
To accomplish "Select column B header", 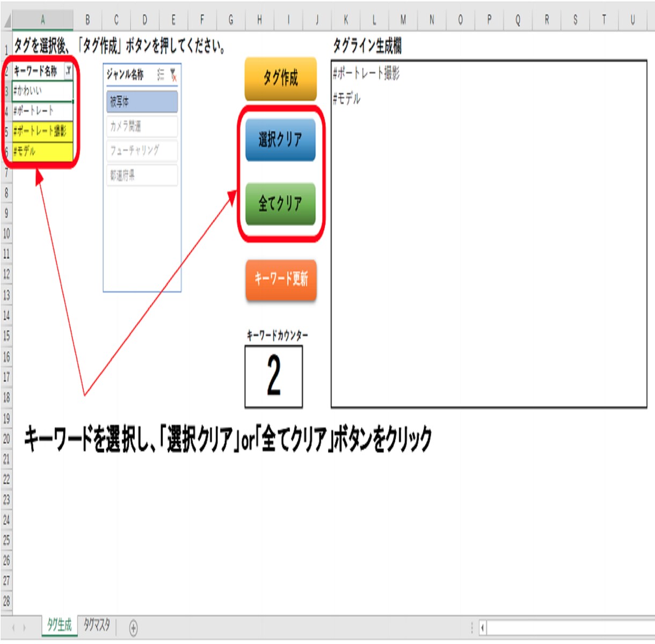I will [88, 20].
